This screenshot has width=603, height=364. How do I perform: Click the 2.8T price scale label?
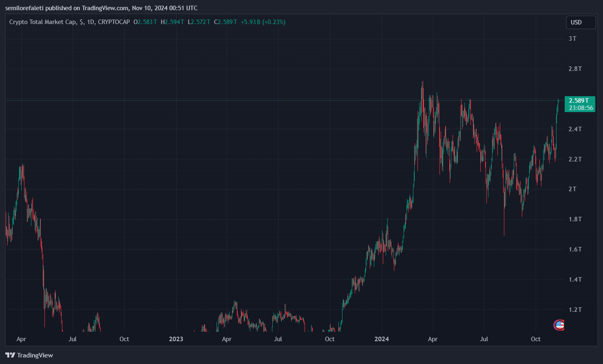point(575,69)
